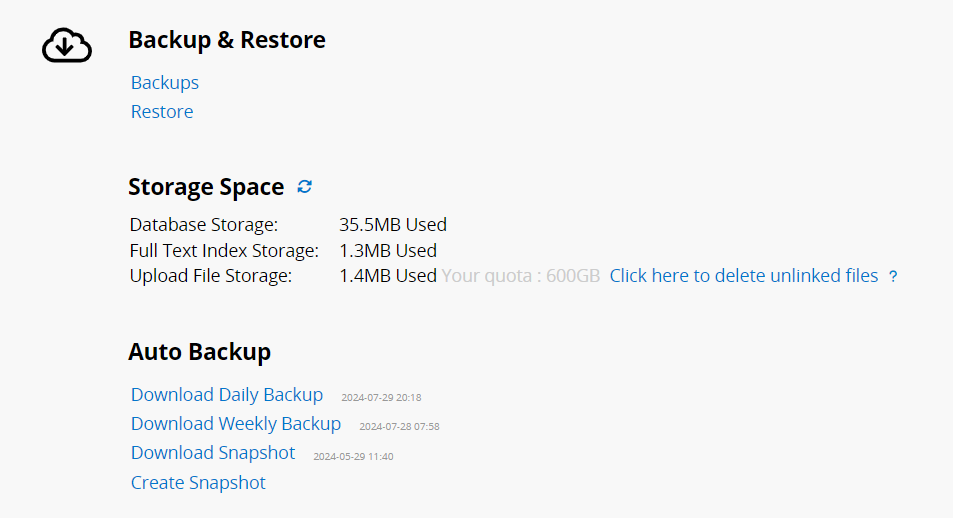
Task: Click here to delete unlinked files
Action: pos(743,276)
